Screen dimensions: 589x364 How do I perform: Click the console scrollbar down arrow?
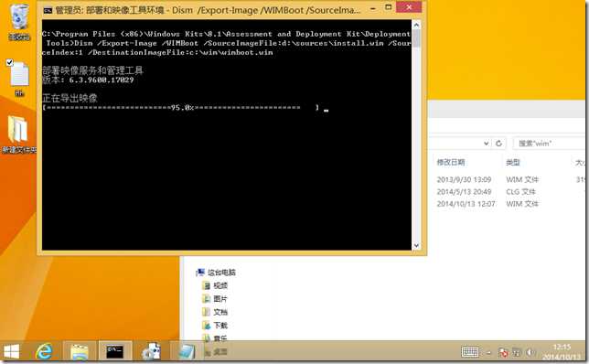416,246
